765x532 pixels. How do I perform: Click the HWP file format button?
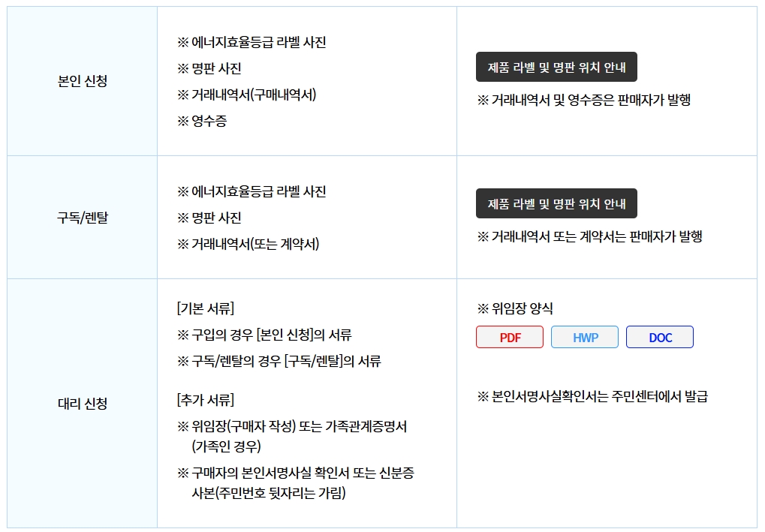[x=584, y=337]
